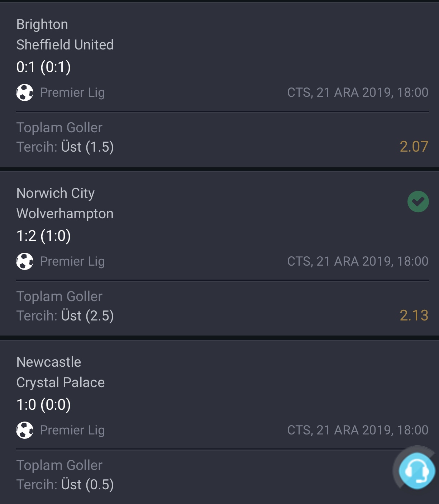Viewport: 439px width, 504px height.
Task: Tap the 0:1 (0:1) score for Brighton match
Action: 44,67
